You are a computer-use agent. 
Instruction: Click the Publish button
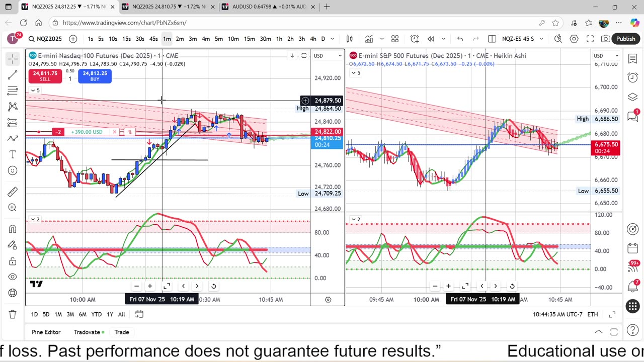[x=625, y=39]
